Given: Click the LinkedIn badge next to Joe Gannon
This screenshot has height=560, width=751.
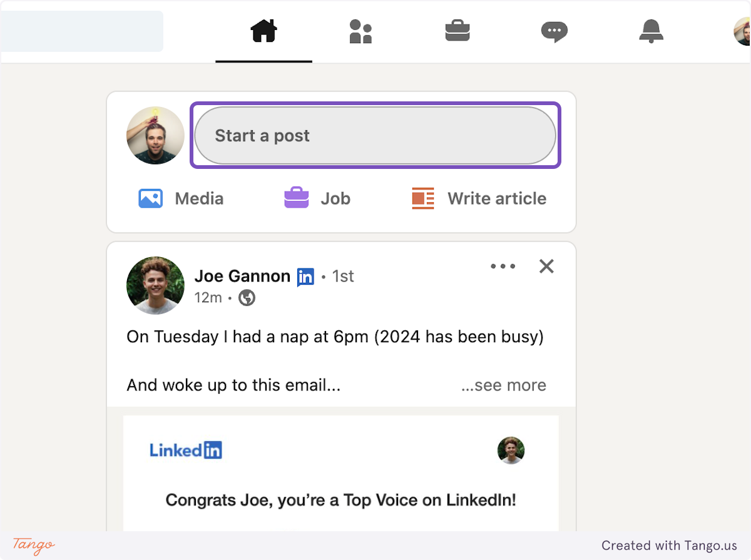Looking at the screenshot, I should (x=305, y=277).
